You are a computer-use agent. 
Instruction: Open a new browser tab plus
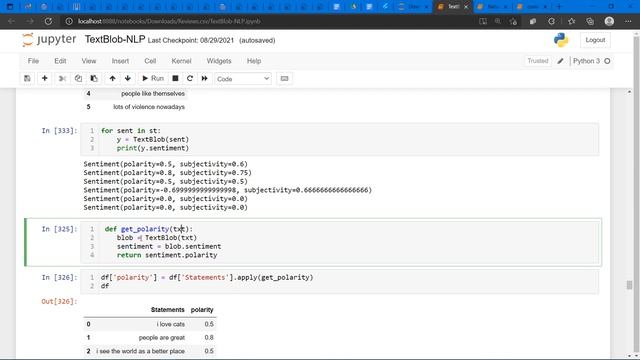click(559, 7)
